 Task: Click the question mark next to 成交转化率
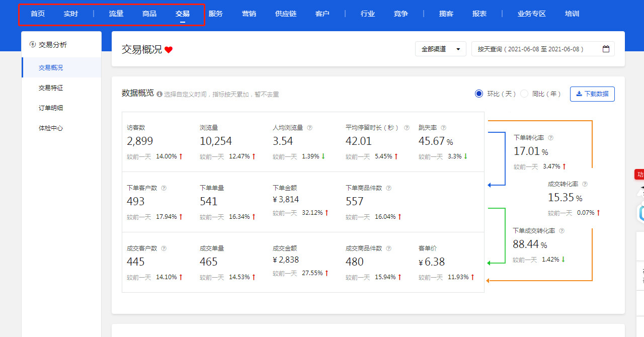tap(585, 185)
